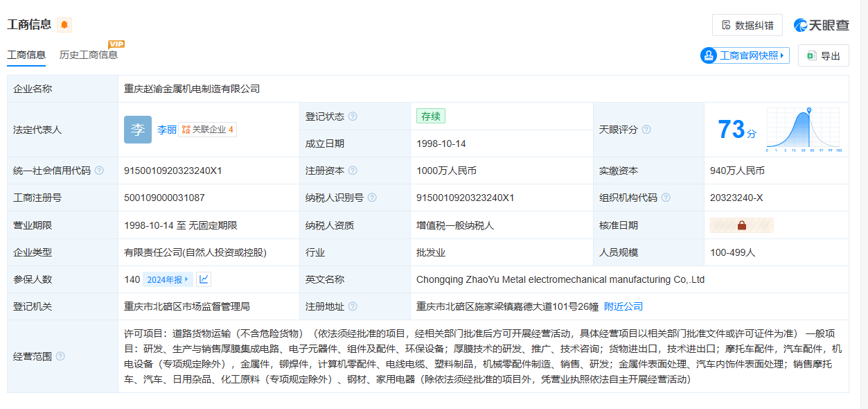The image size is (868, 409).
Task: Open legal representative 李丽 link
Action: pyautogui.click(x=166, y=130)
